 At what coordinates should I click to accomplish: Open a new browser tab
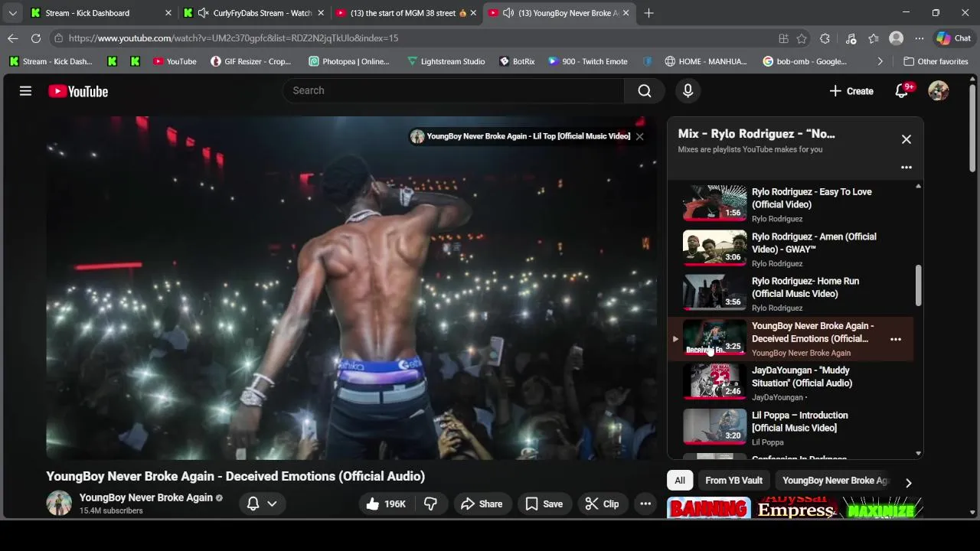click(648, 13)
